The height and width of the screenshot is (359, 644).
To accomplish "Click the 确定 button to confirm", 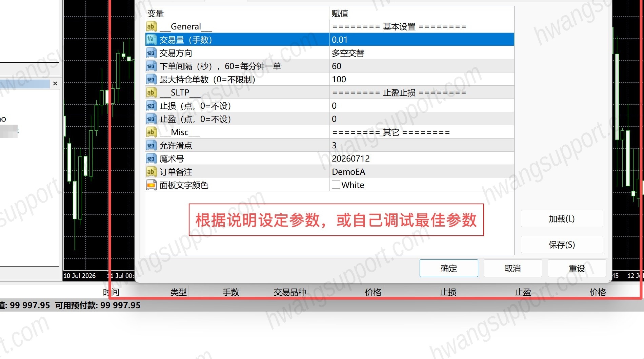I will [x=449, y=268].
